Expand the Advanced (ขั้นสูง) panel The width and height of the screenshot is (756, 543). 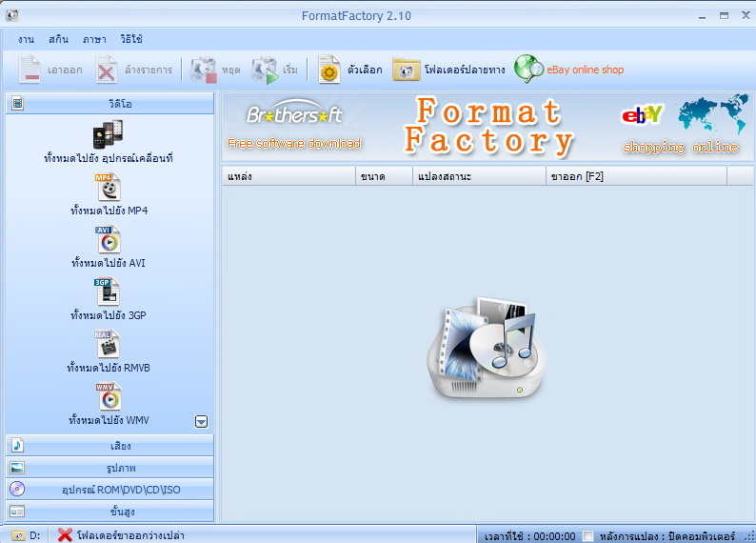pos(109,512)
